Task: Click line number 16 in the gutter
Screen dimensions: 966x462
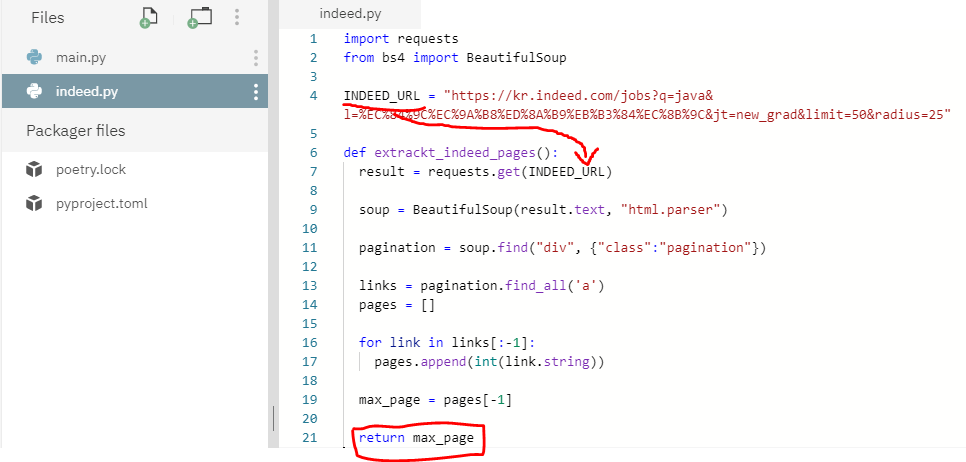Action: point(310,342)
